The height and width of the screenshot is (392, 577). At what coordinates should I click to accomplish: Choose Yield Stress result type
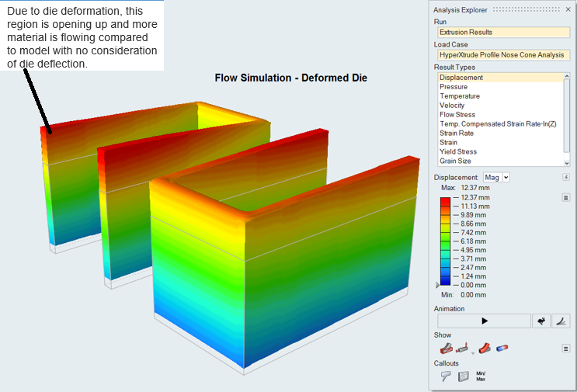(458, 152)
